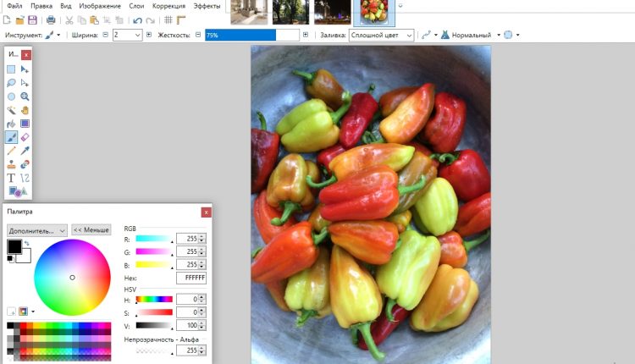Image resolution: width=635 pixels, height=364 pixels.
Task: Save the image with the floppy icon
Action: tap(32, 19)
